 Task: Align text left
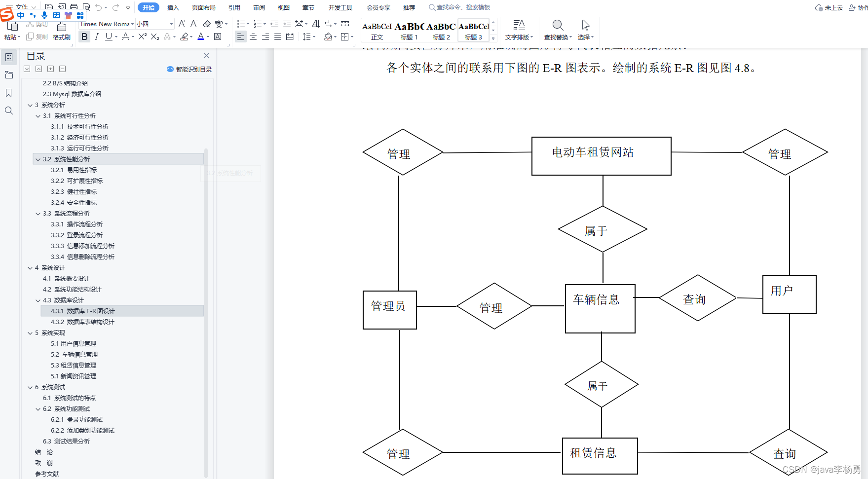pos(240,37)
